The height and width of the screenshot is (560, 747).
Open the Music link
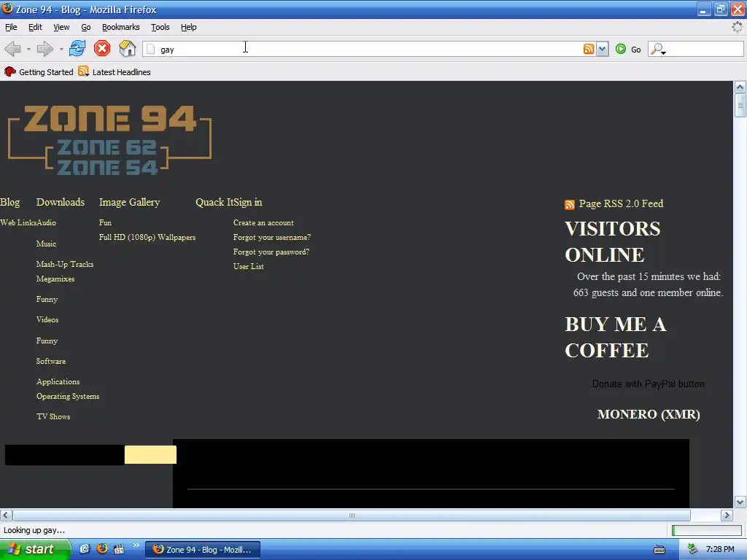(x=46, y=244)
